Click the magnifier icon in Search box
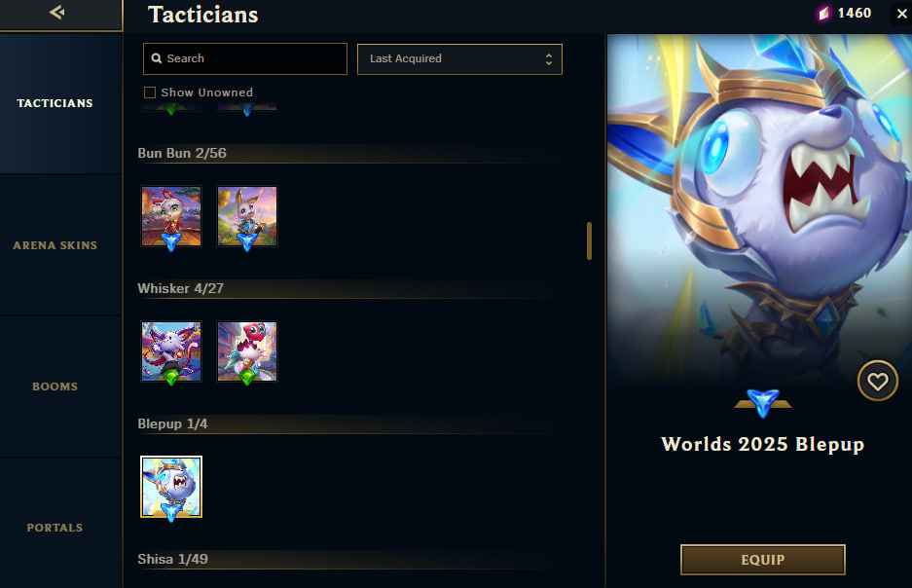The height and width of the screenshot is (588, 912). (x=157, y=58)
